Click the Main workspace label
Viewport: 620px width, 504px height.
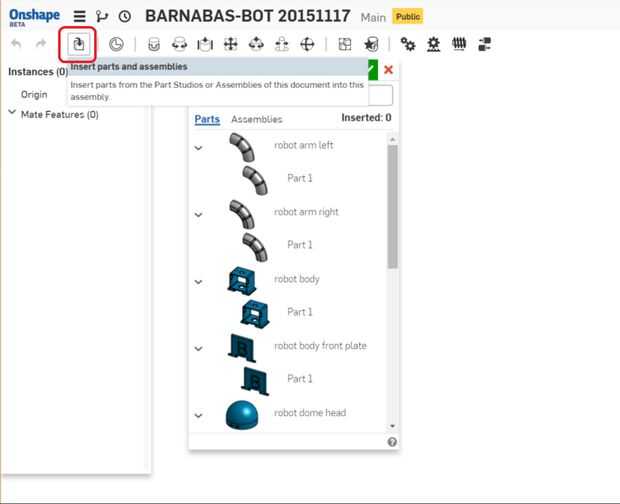click(373, 17)
